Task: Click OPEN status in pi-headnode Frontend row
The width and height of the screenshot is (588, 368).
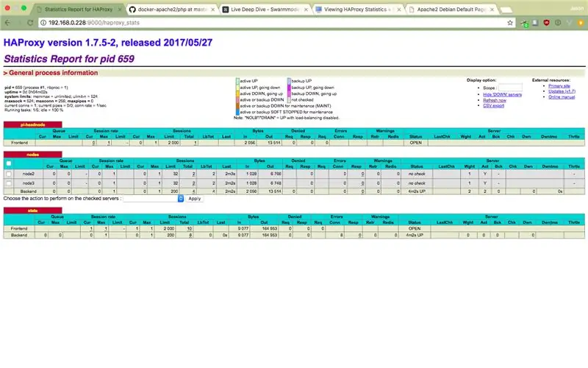Action: pos(416,143)
